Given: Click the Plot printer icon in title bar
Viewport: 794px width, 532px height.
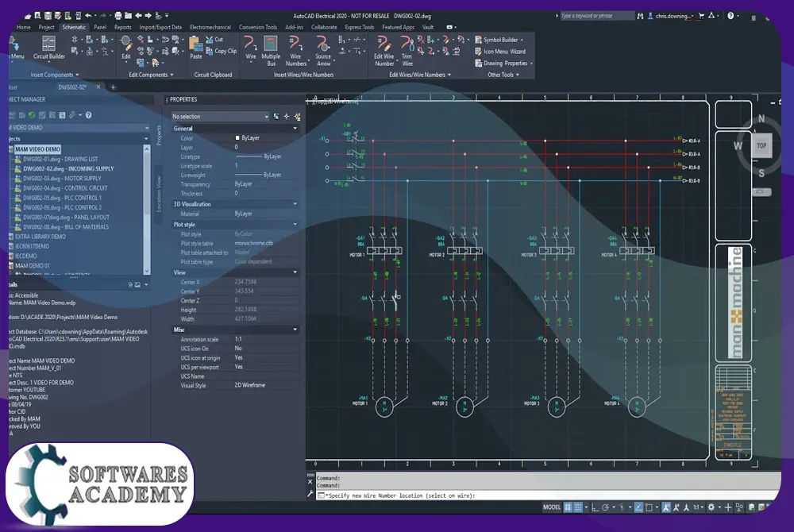Looking at the screenshot, I should 118,16.
